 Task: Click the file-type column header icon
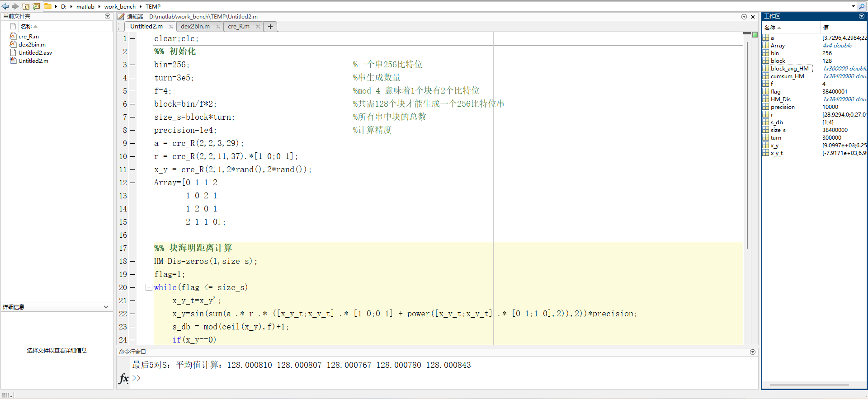click(13, 26)
